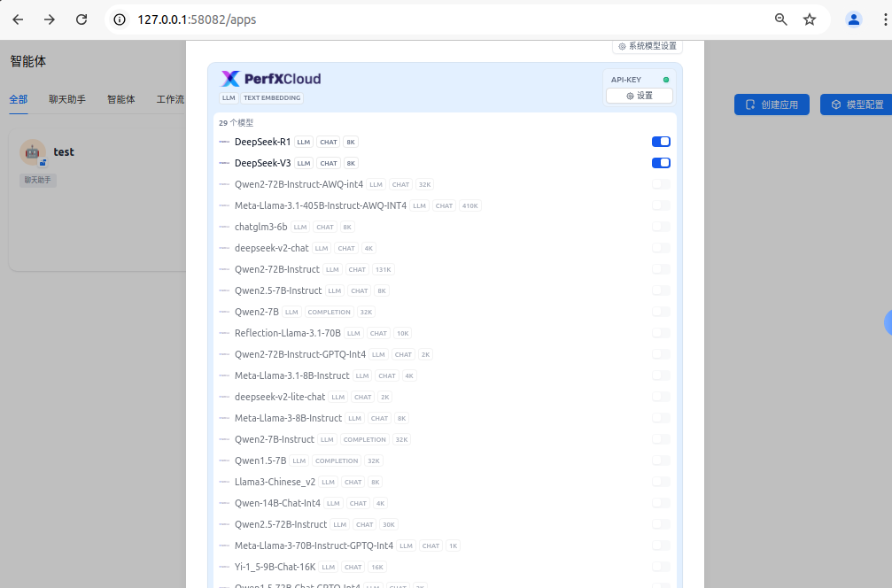Image resolution: width=892 pixels, height=588 pixels.
Task: Open the browser three-dot menu
Action: coord(885,19)
